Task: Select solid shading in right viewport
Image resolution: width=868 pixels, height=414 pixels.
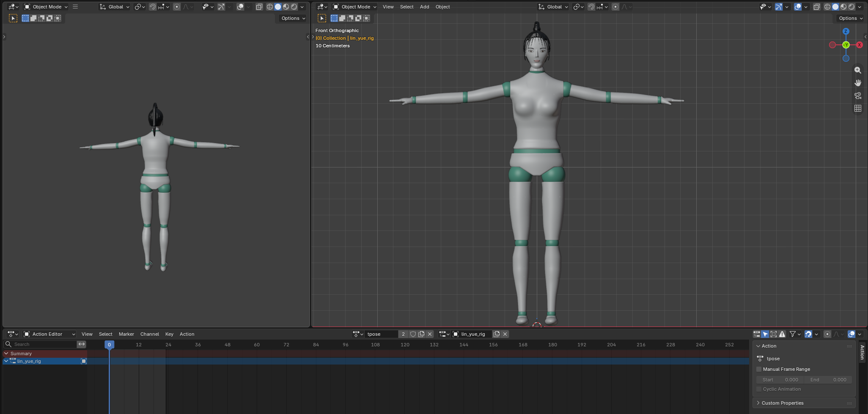Action: point(835,7)
